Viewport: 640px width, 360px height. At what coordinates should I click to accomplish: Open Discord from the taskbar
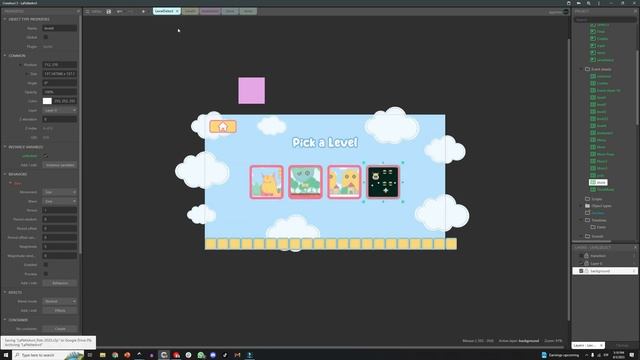[213, 355]
